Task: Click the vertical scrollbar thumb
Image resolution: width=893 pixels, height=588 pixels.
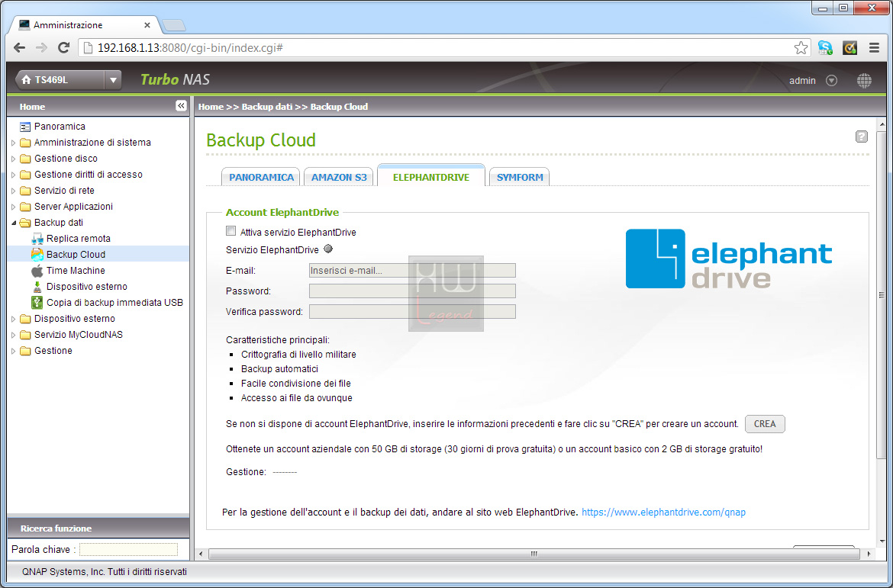Action: [882, 295]
